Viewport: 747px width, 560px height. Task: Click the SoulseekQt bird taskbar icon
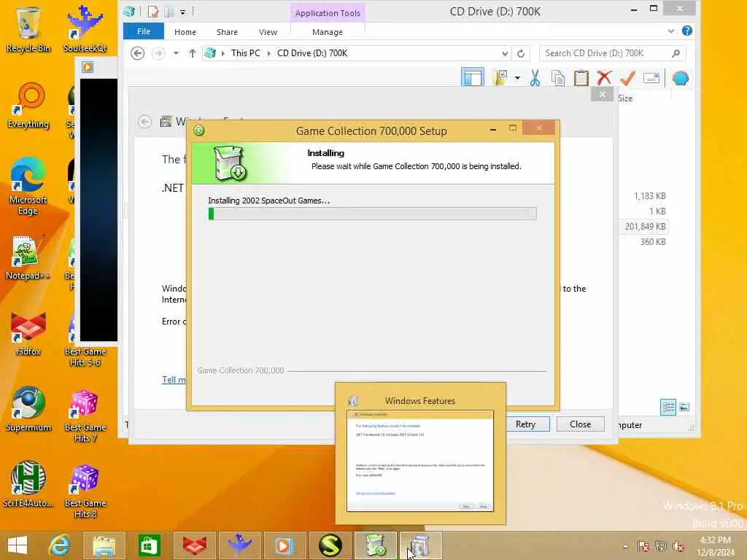point(239,545)
